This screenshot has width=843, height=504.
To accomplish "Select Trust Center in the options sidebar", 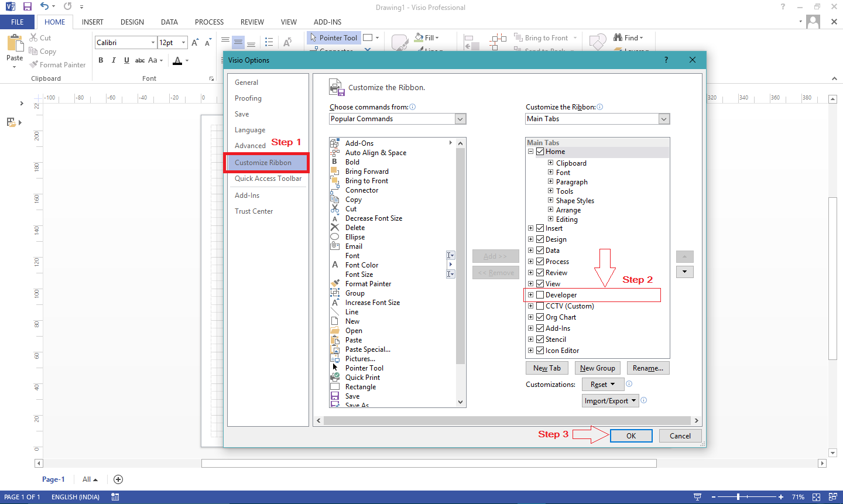I will point(253,211).
